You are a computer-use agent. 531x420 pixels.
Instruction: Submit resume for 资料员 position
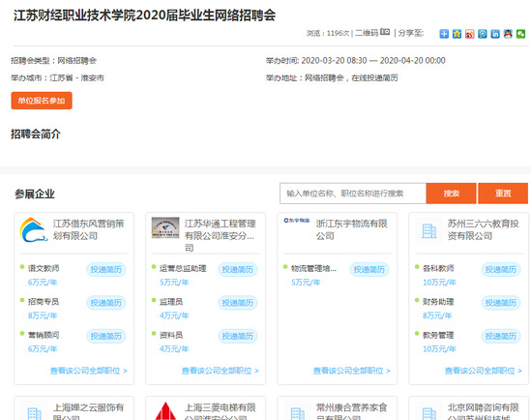pos(238,336)
